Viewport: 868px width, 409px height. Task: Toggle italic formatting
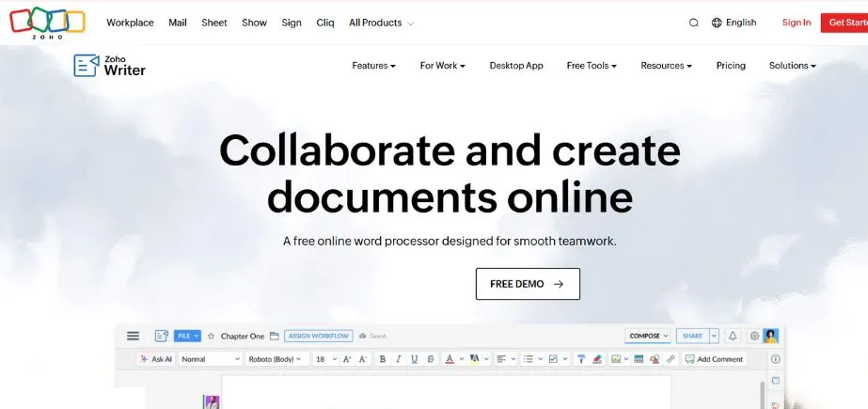[398, 359]
